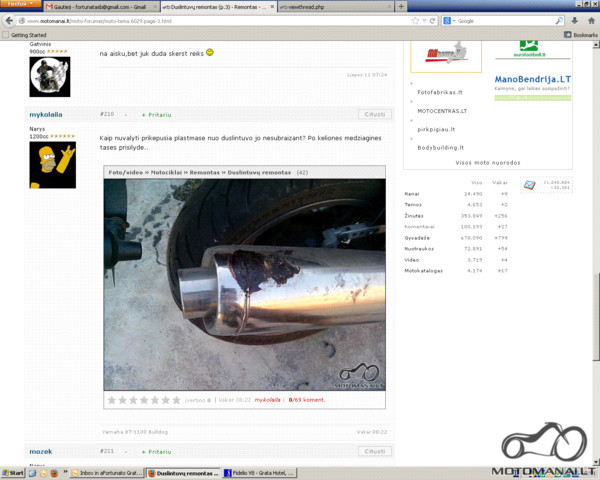Go back with the browser back arrow
This screenshot has width=600, height=480.
(x=9, y=21)
